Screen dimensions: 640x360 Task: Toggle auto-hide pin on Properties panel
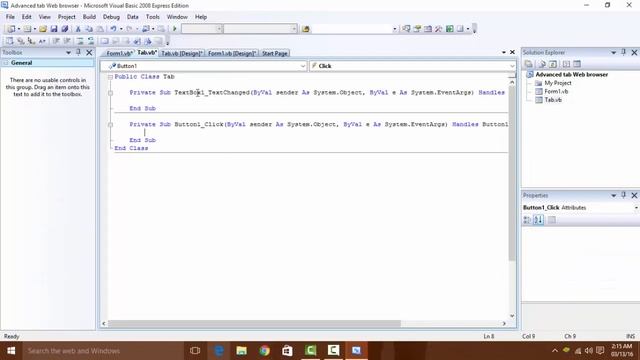pyautogui.click(x=623, y=195)
